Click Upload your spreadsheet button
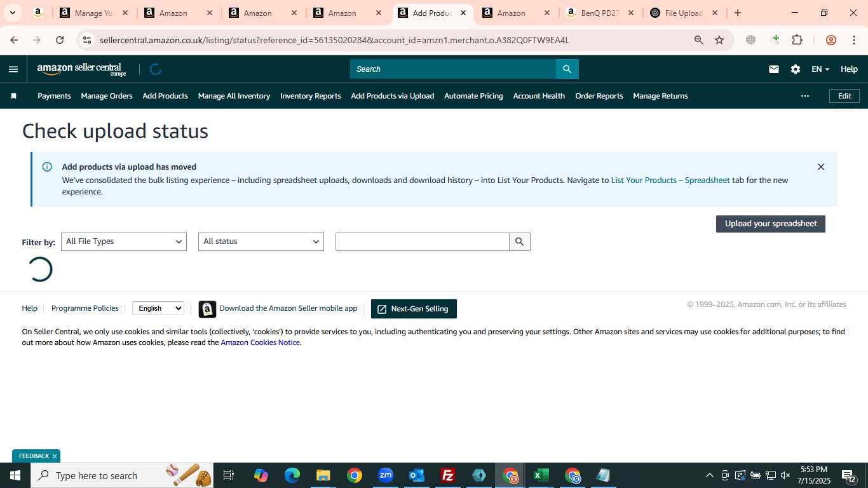Screen dimensions: 868x488 771,224
